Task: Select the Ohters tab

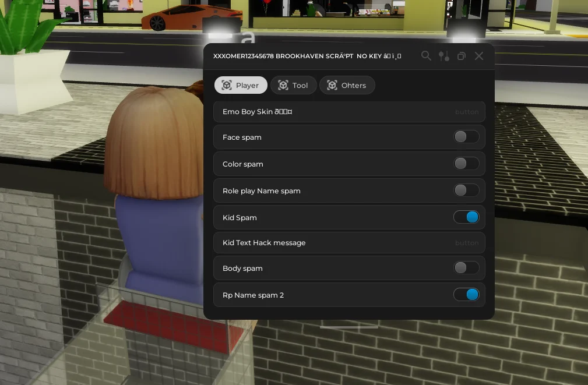Action: point(347,85)
